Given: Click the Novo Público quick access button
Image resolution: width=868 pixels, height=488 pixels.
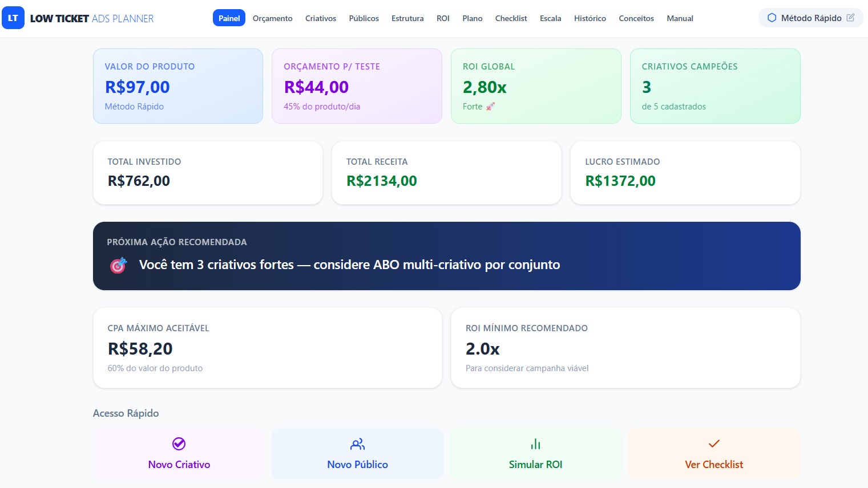Looking at the screenshot, I should pos(358,454).
